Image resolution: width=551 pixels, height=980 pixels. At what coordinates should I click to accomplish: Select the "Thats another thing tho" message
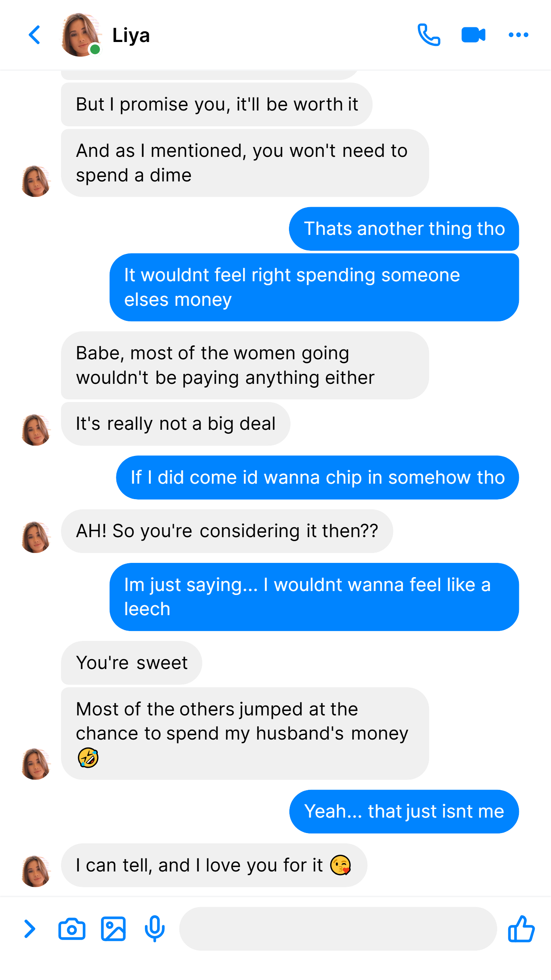click(x=404, y=229)
